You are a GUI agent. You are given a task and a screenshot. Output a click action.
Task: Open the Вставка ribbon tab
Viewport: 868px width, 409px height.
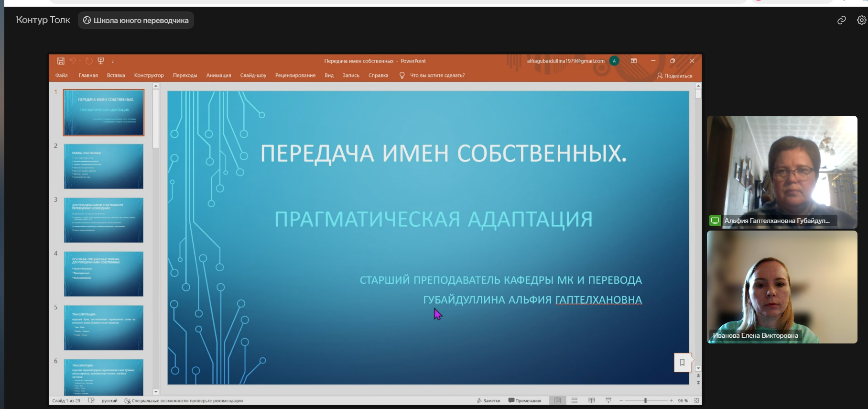point(116,76)
